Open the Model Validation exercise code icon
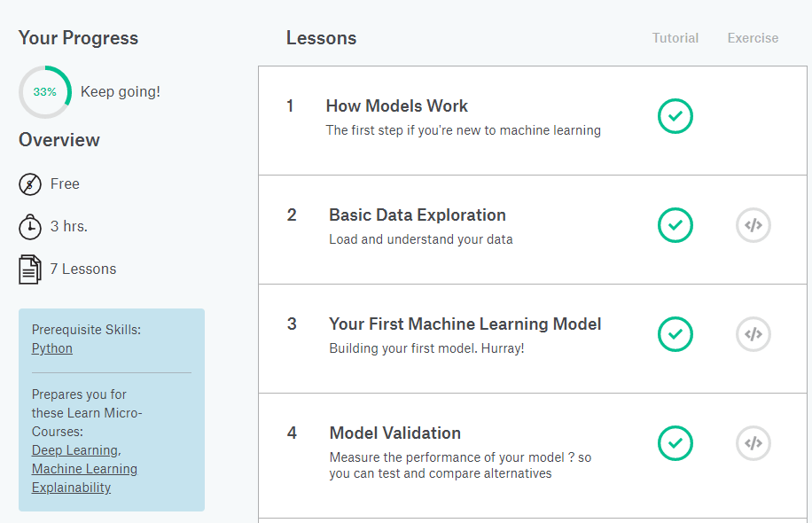 coord(753,443)
